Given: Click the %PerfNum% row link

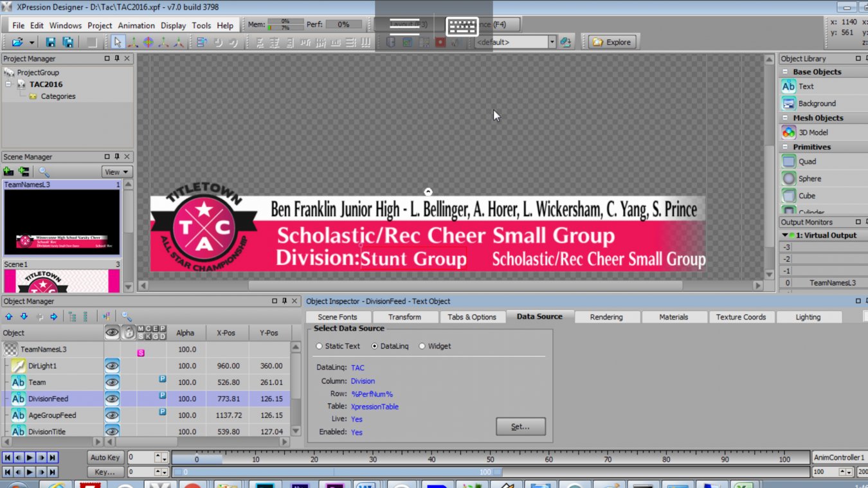Looking at the screenshot, I should [372, 393].
